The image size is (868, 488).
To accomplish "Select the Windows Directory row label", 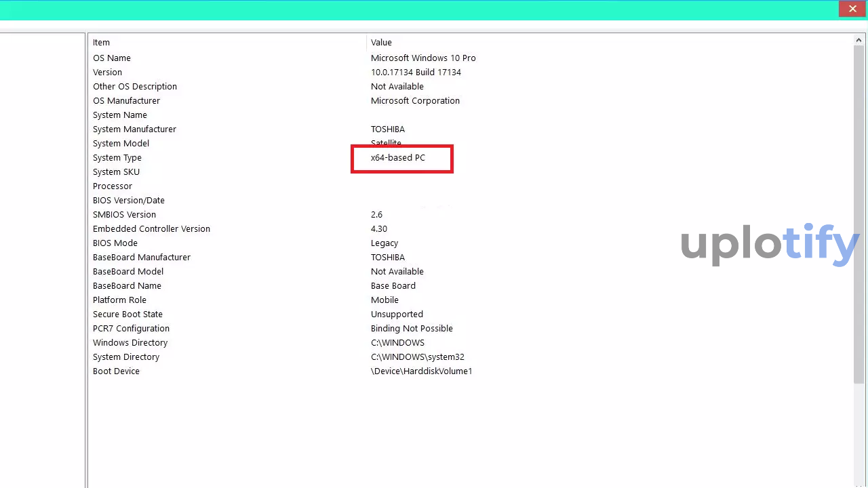I will coord(130,342).
